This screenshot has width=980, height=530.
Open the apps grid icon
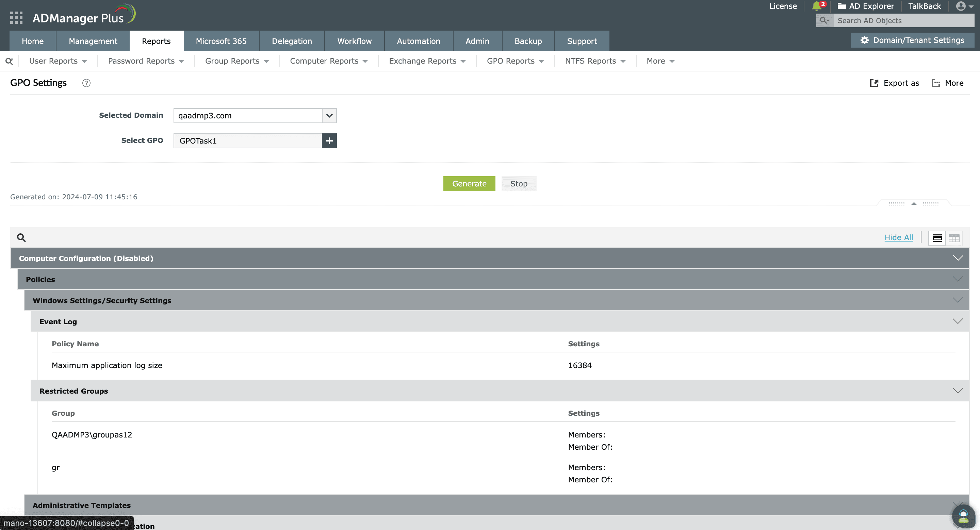point(16,17)
